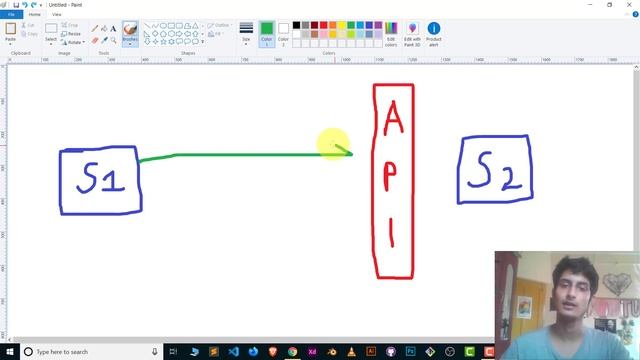Click the Cut button
This screenshot has height=360, width=640.
point(28,25)
